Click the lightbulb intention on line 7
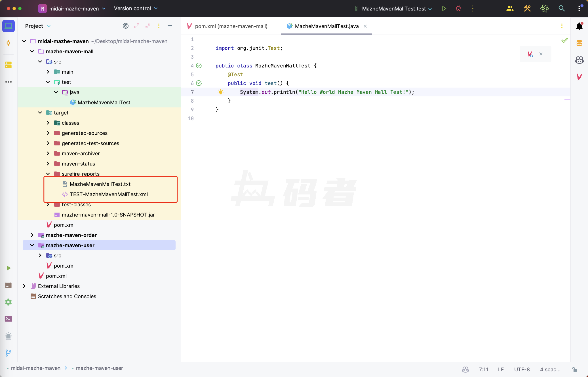The width and height of the screenshot is (588, 377). pos(221,92)
